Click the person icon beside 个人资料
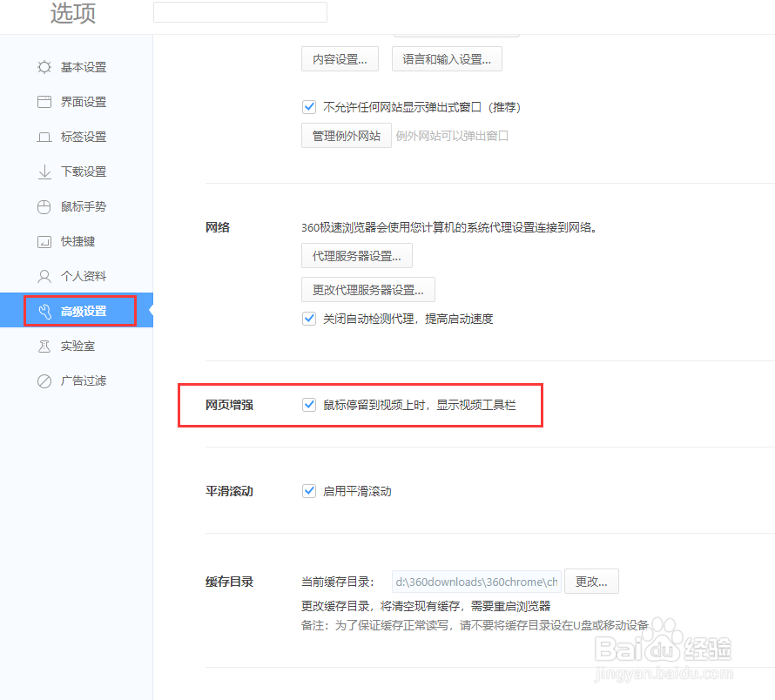Screen dimensions: 775x700 coord(44,276)
